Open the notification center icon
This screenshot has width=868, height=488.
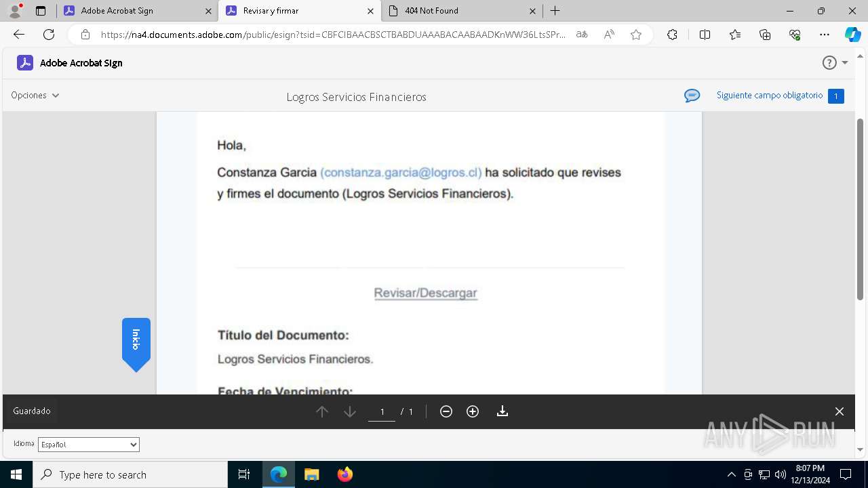tap(846, 474)
